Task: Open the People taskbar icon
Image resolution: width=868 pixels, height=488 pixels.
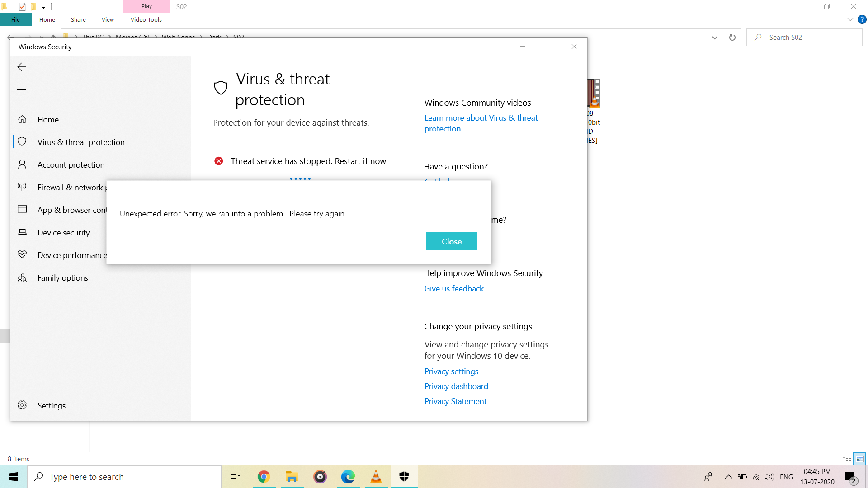Action: (x=708, y=477)
